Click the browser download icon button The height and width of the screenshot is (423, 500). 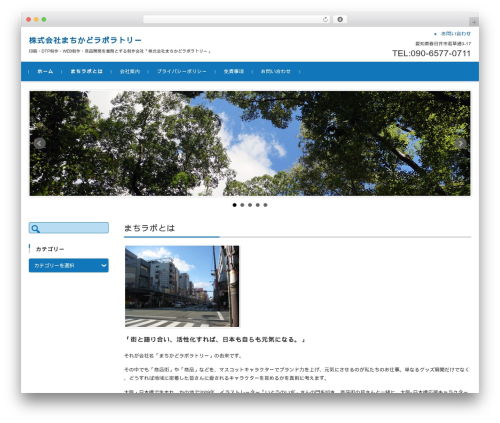(340, 19)
